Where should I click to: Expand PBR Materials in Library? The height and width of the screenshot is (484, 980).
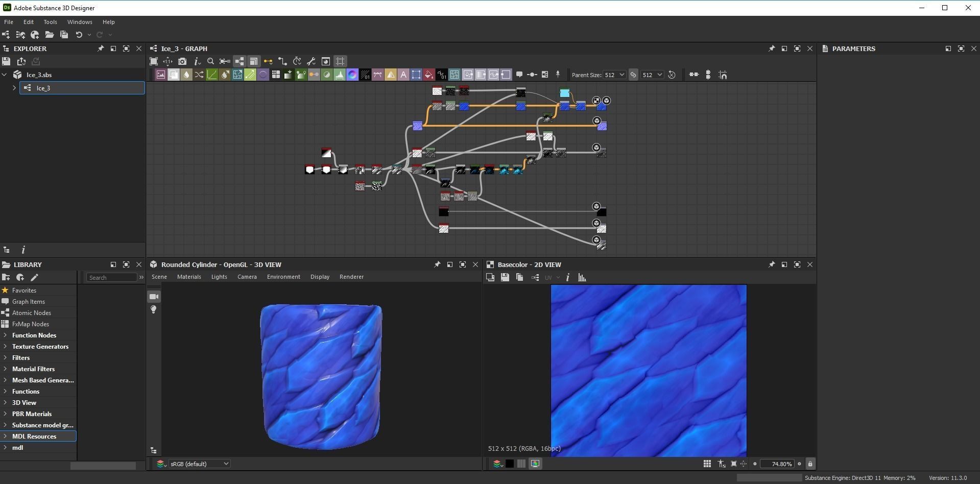[x=5, y=414]
